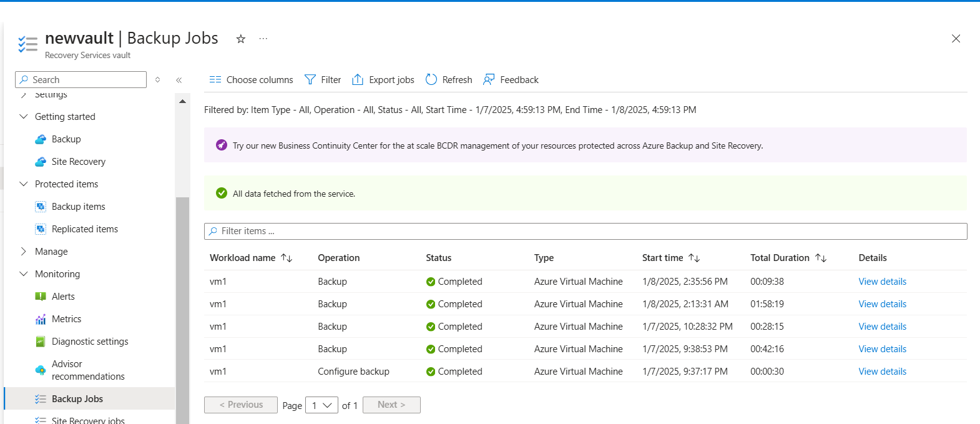The width and height of the screenshot is (980, 424).
Task: Close the Backup Jobs blade
Action: click(x=956, y=39)
